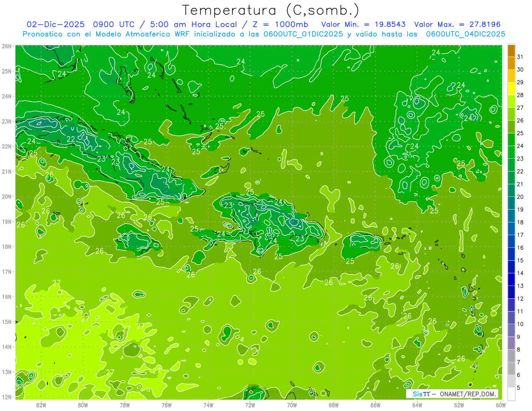Click the 'Valor Max. = 27.8196' text
The height and width of the screenshot is (411, 532).
coord(457,24)
